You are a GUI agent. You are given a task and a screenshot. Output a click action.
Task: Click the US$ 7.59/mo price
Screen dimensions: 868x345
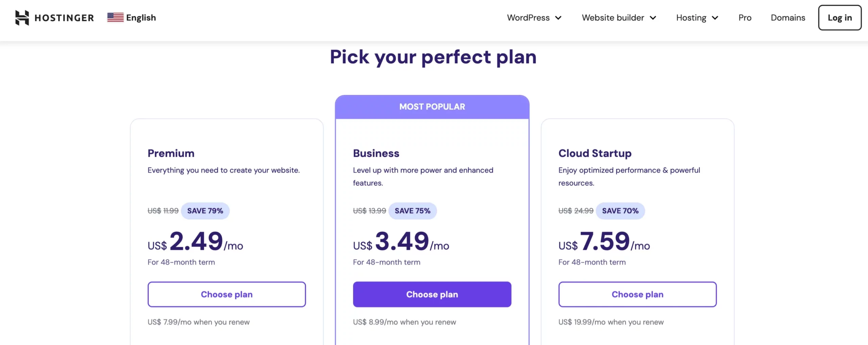(x=604, y=241)
